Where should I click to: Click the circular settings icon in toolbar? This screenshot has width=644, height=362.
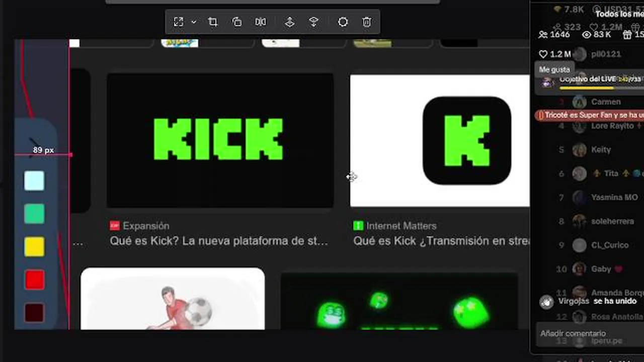pos(343,22)
